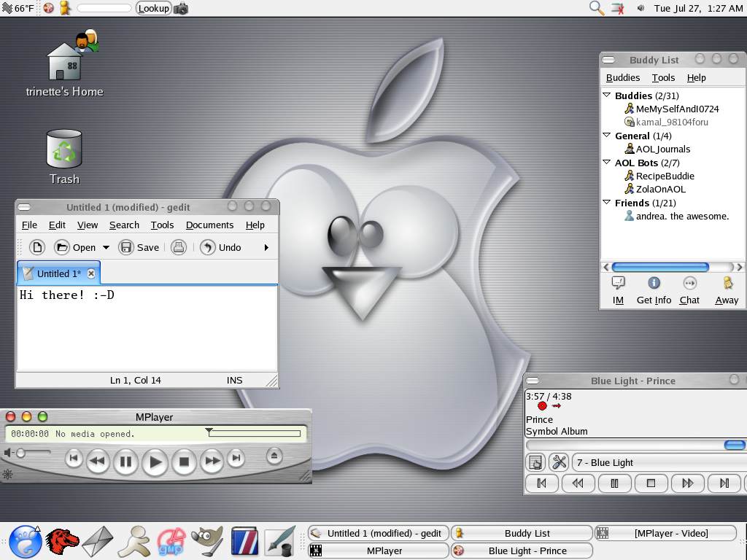Click the Get Info button
This screenshot has height=560, width=747.
click(x=654, y=290)
